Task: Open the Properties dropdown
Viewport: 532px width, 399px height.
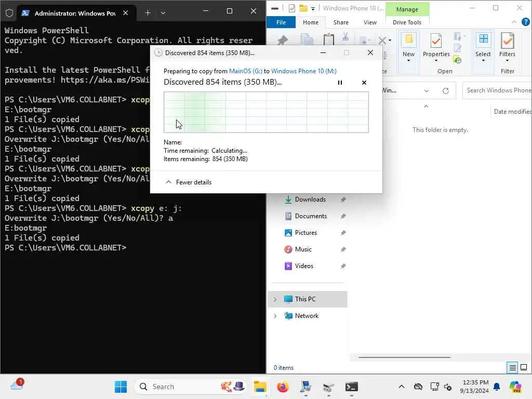Action: (x=436, y=47)
